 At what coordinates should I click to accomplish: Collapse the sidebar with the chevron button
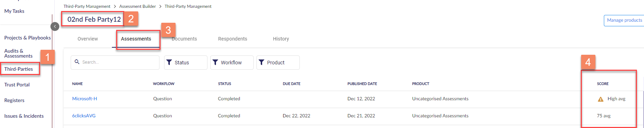(55, 26)
